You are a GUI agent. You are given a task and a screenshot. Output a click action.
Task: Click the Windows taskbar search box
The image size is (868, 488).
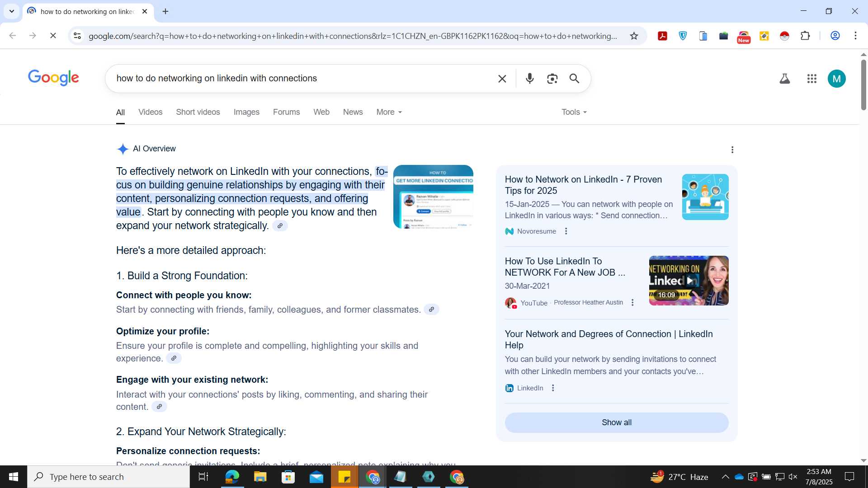pyautogui.click(x=108, y=477)
